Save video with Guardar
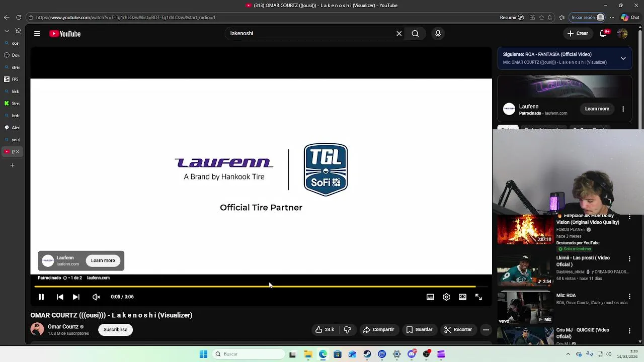The height and width of the screenshot is (362, 644). [419, 330]
